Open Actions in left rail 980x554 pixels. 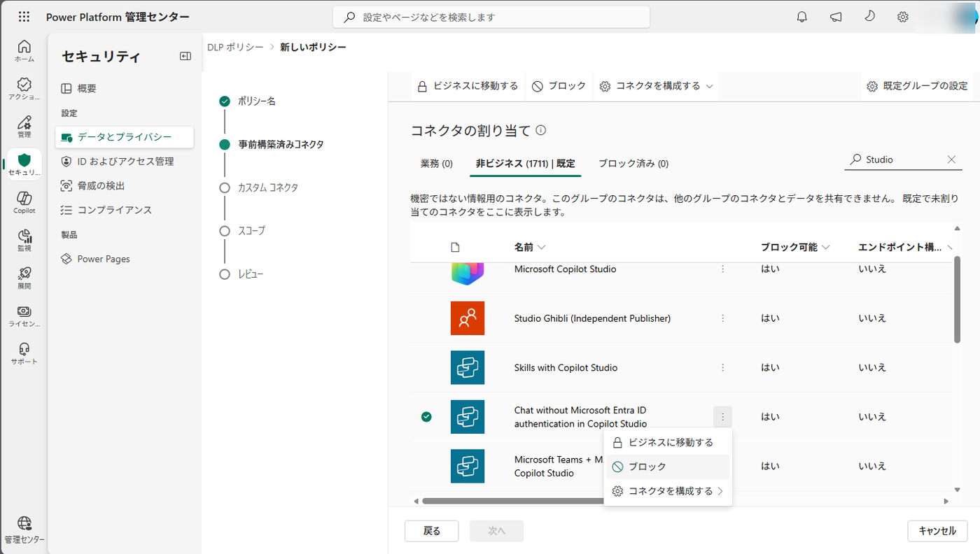24,89
